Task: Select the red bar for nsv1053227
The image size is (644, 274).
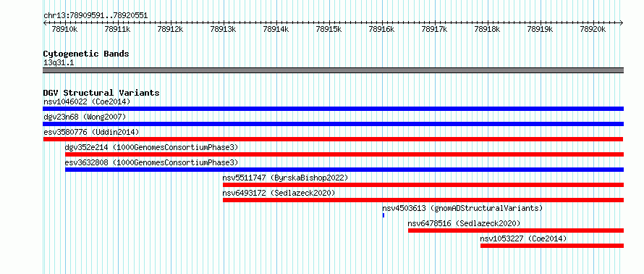Action: [552, 246]
